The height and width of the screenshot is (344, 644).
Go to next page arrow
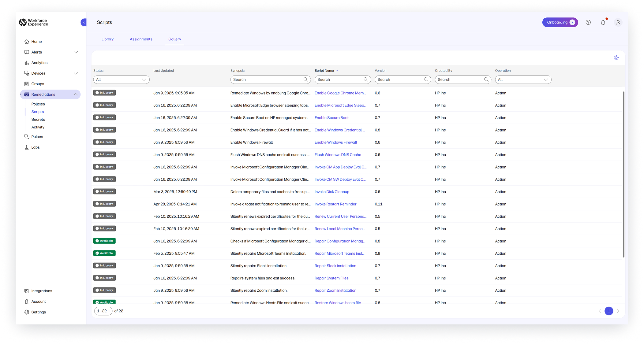618,311
